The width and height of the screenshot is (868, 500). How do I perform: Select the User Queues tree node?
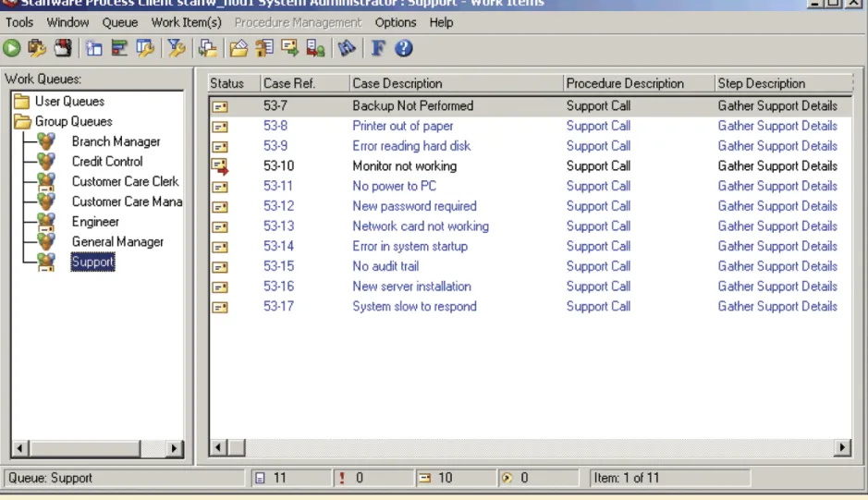tap(69, 102)
